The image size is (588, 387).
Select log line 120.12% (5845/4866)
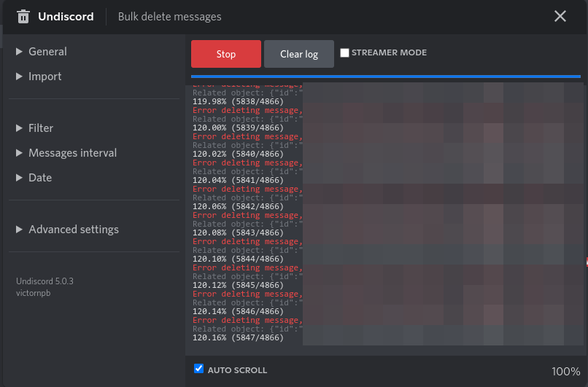238,285
